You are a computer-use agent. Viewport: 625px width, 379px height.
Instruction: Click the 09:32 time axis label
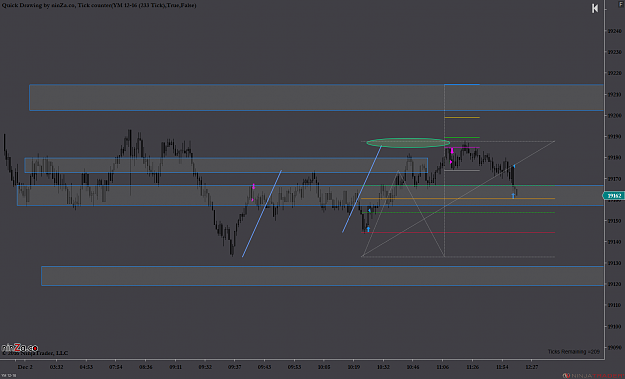pos(205,367)
